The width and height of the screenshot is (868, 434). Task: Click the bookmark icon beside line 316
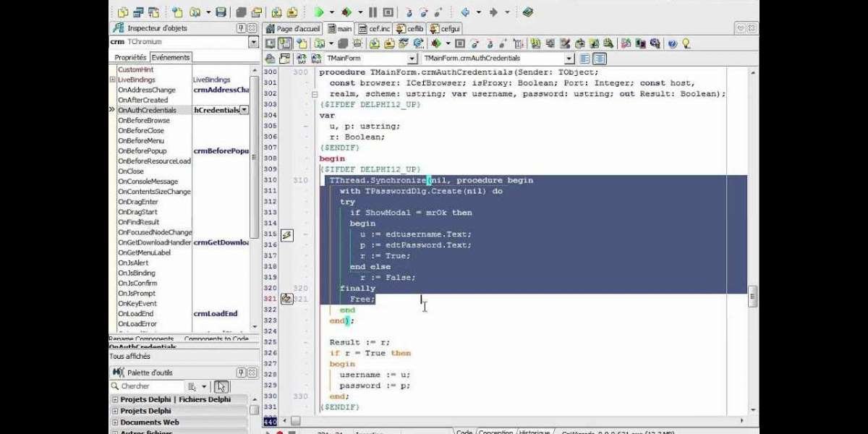pyautogui.click(x=286, y=234)
